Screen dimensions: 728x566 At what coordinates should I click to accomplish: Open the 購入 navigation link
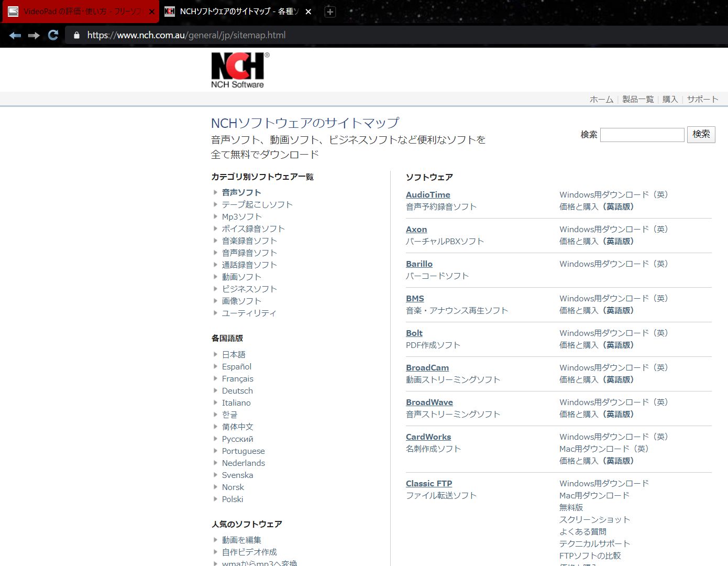(x=670, y=99)
